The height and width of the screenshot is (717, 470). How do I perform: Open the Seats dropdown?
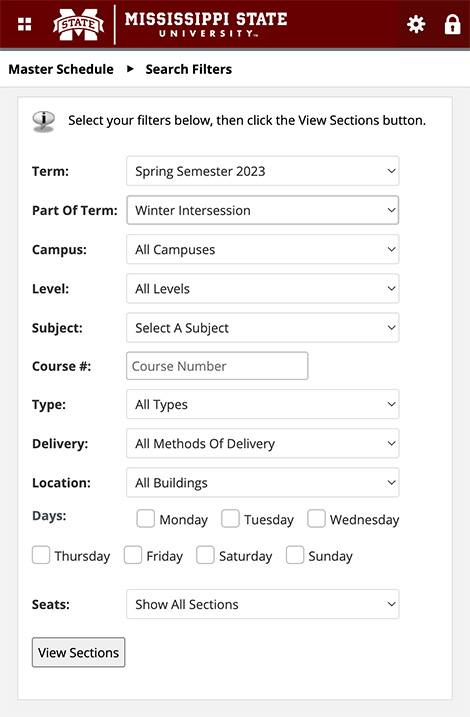(262, 605)
